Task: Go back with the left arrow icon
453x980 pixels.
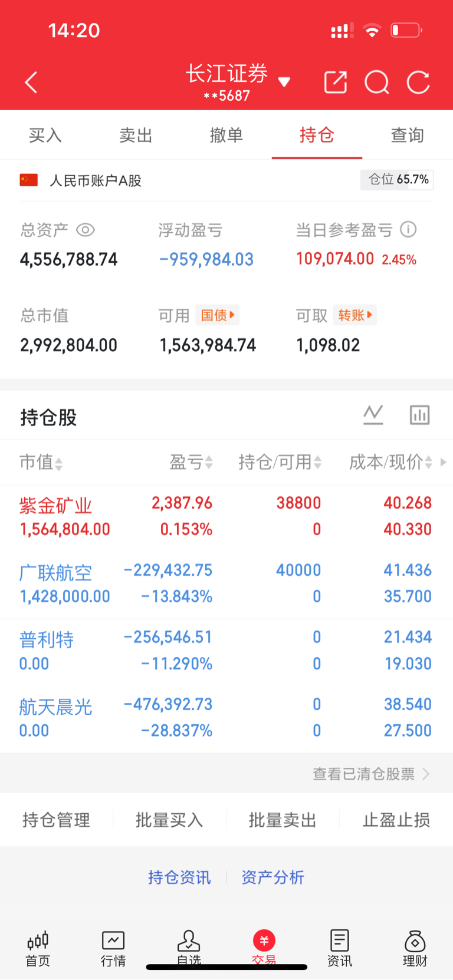Action: (31, 83)
